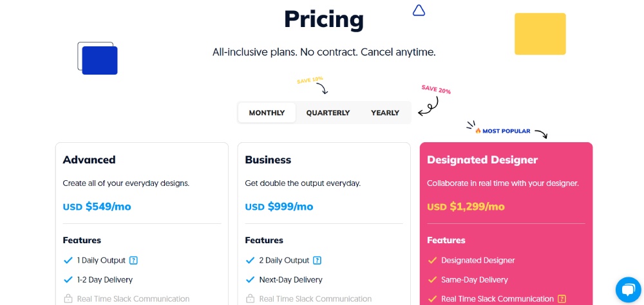
Task: Click help icon beside Real Time Slack Communication
Action: [562, 299]
